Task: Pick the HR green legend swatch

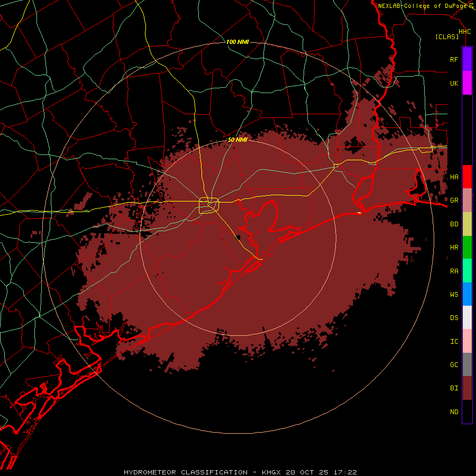Action: click(x=467, y=248)
